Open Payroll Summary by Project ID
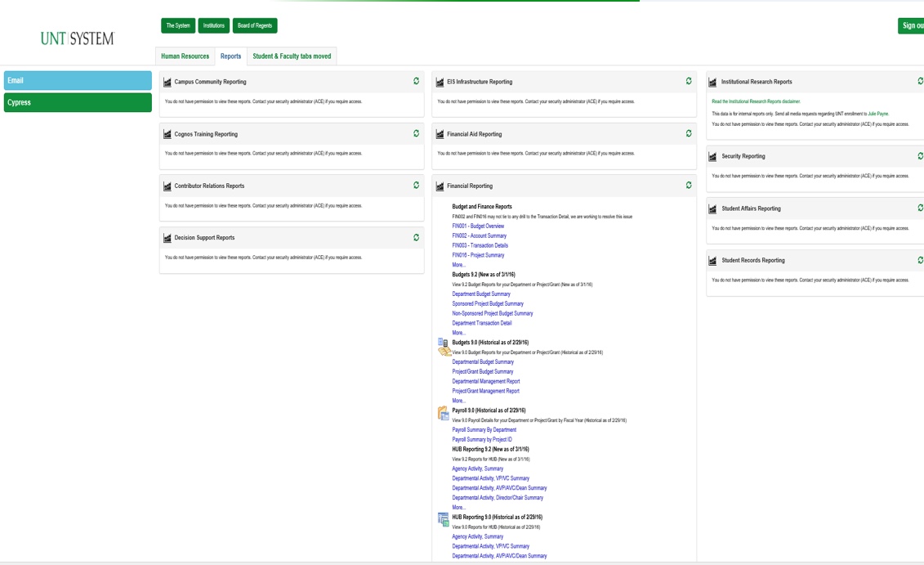This screenshot has height=565, width=924. click(481, 439)
